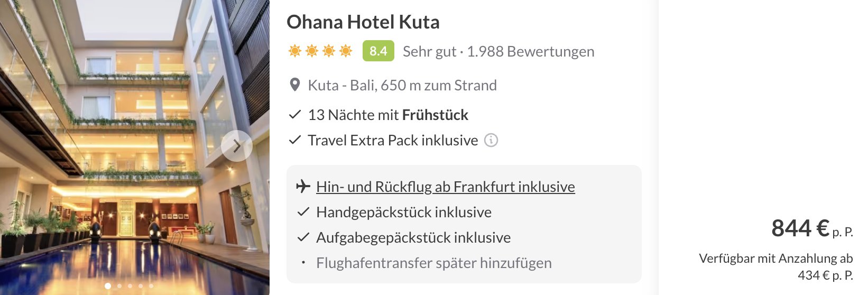Click Flughafentransfer später hinzufügen
Screen dimensions: 868x295
tap(433, 263)
